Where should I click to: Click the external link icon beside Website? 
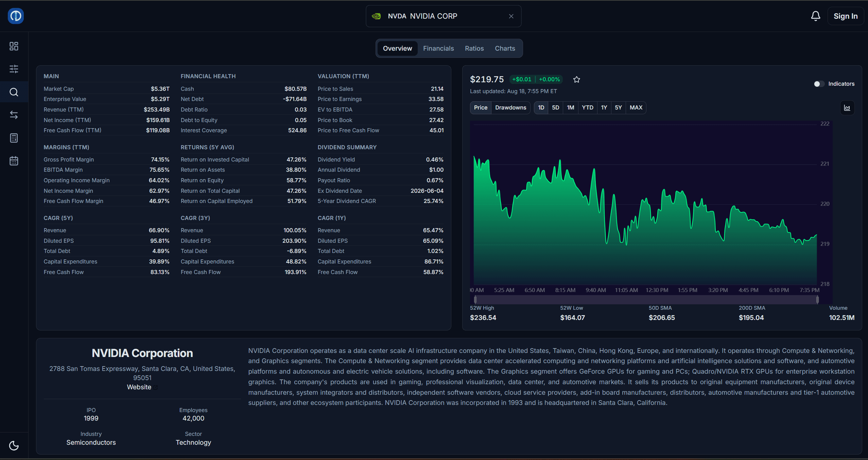(156, 387)
